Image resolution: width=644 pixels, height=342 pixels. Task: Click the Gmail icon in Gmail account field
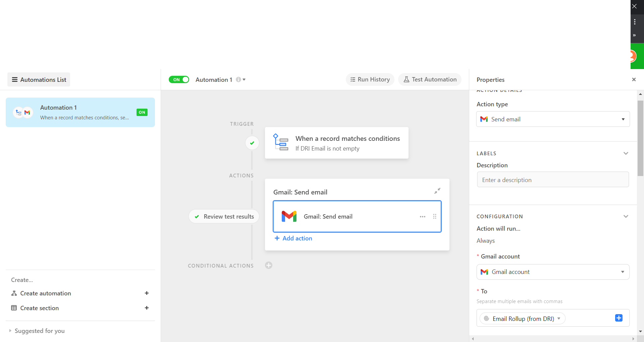484,272
